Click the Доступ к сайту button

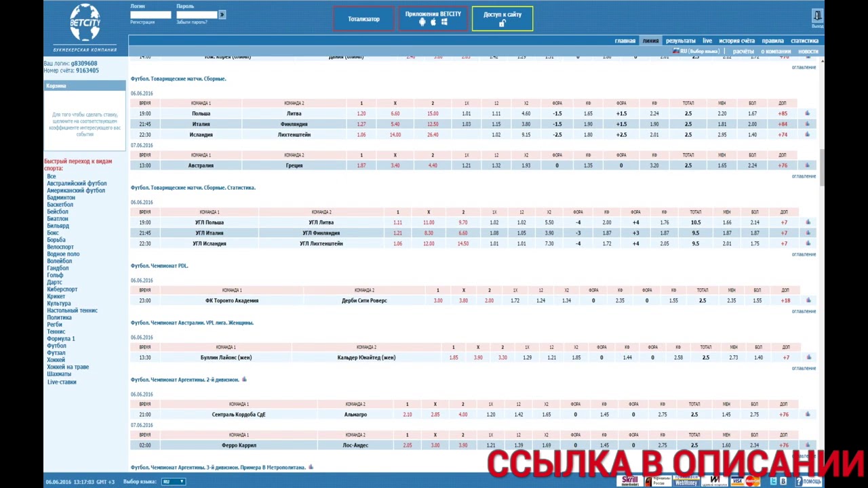(x=502, y=19)
